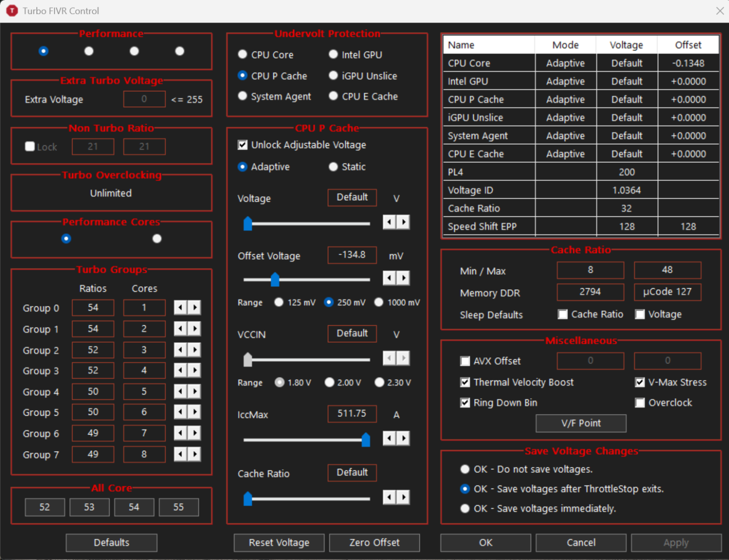The width and height of the screenshot is (729, 560).
Task: Select Static voltage mode
Action: 347,166
